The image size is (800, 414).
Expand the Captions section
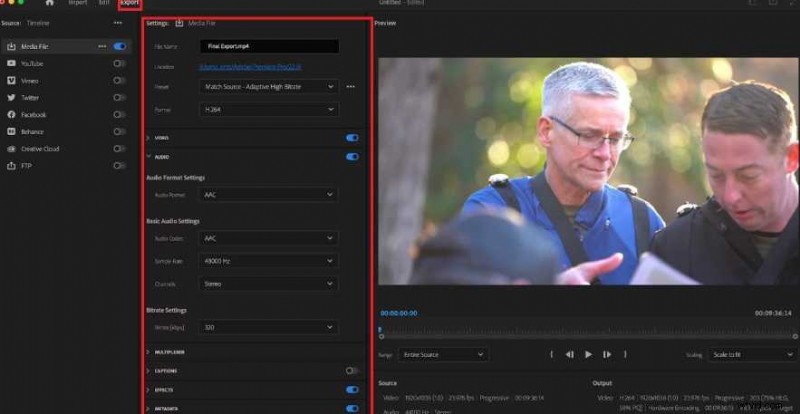coord(148,371)
